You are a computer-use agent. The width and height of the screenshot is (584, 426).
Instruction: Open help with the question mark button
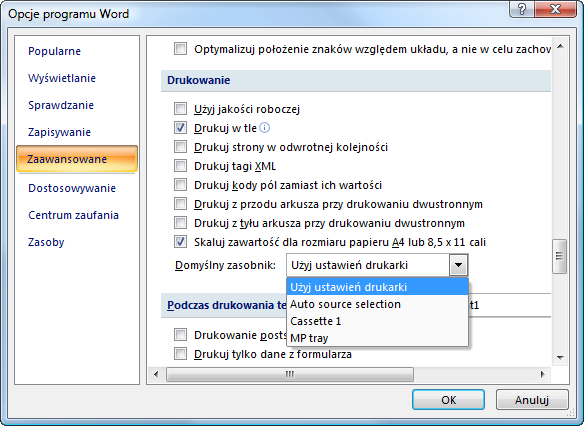(522, 9)
